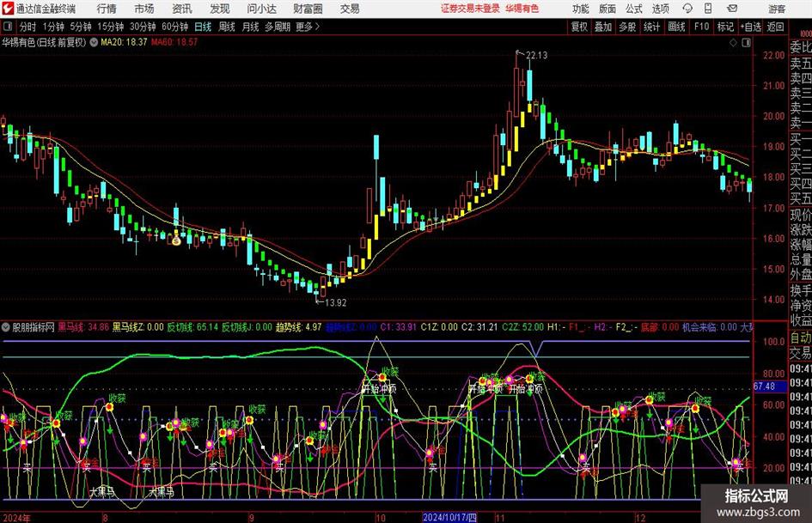Viewport: 812px width, 523px height.
Task: Click the 2024/10/17/四 date marker on timeline
Action: (449, 517)
